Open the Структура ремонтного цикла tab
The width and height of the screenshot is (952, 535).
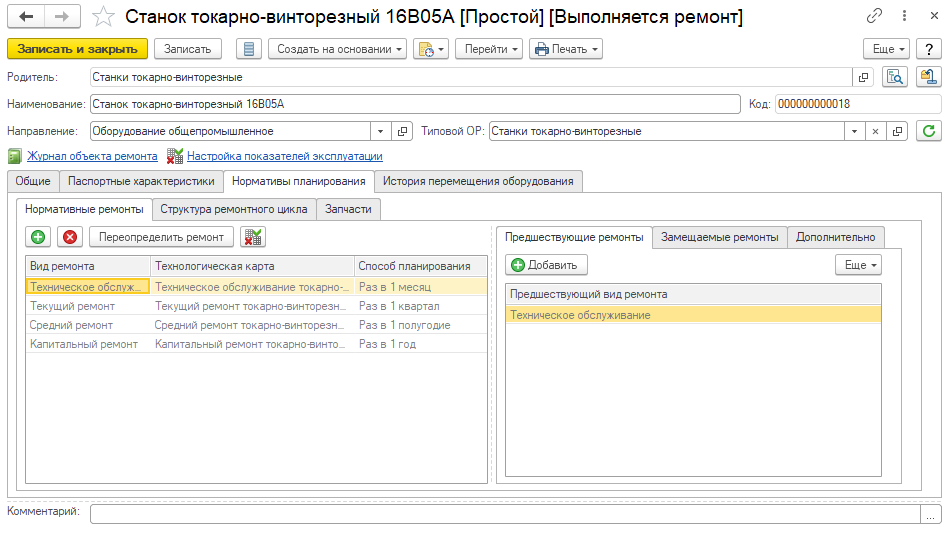(x=234, y=209)
